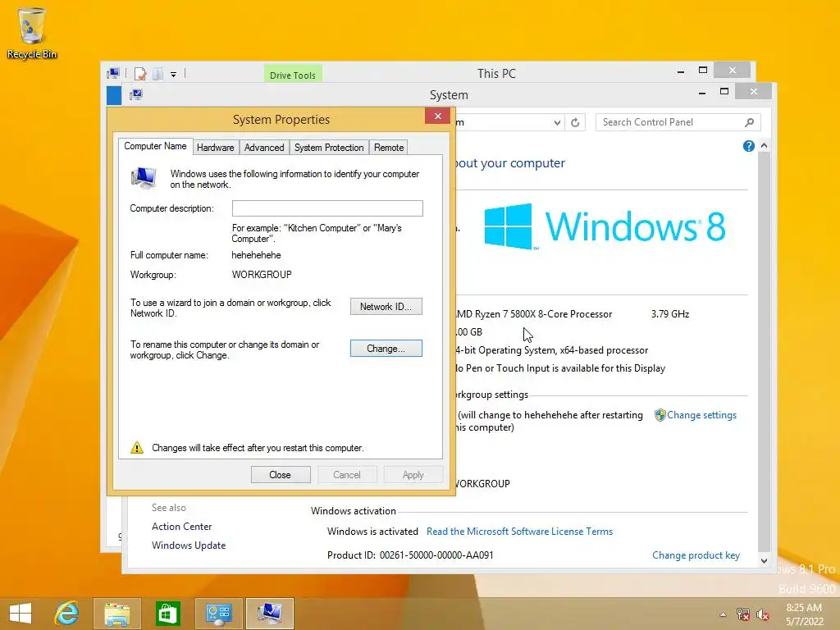This screenshot has height=630, width=840.
Task: Click the search magnifier icon
Action: point(750,122)
